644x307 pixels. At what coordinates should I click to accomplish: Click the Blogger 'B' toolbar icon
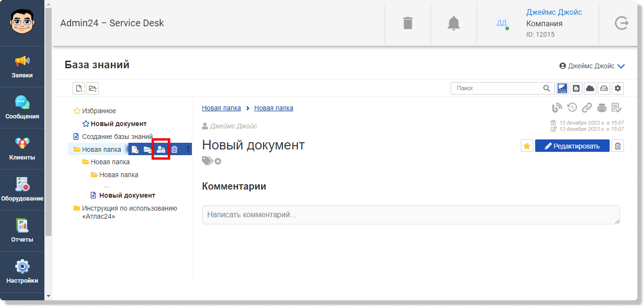tap(576, 88)
